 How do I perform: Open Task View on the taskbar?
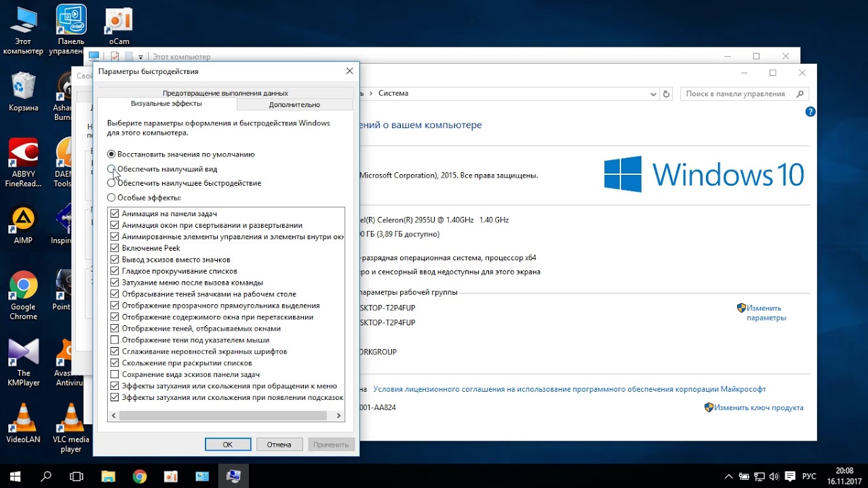pos(77,476)
